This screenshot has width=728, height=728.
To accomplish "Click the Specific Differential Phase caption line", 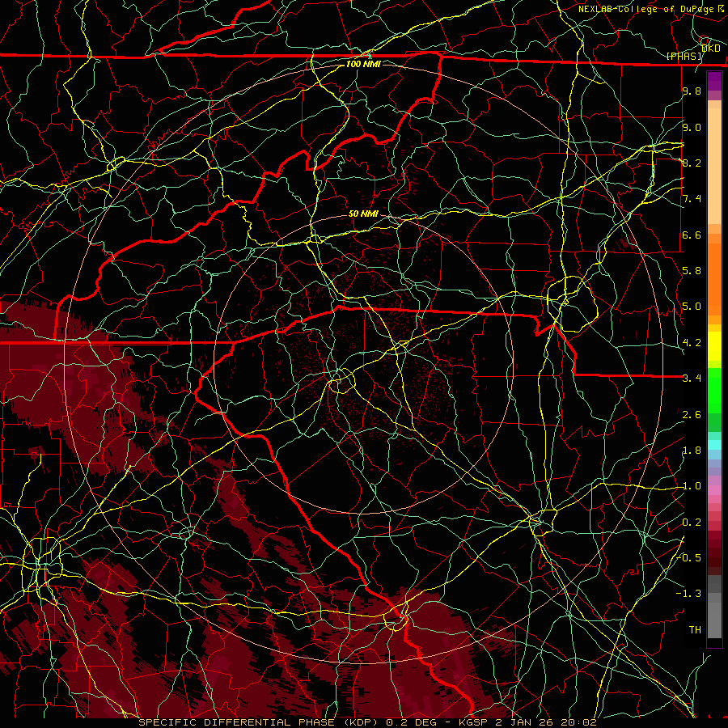I will pos(367,722).
